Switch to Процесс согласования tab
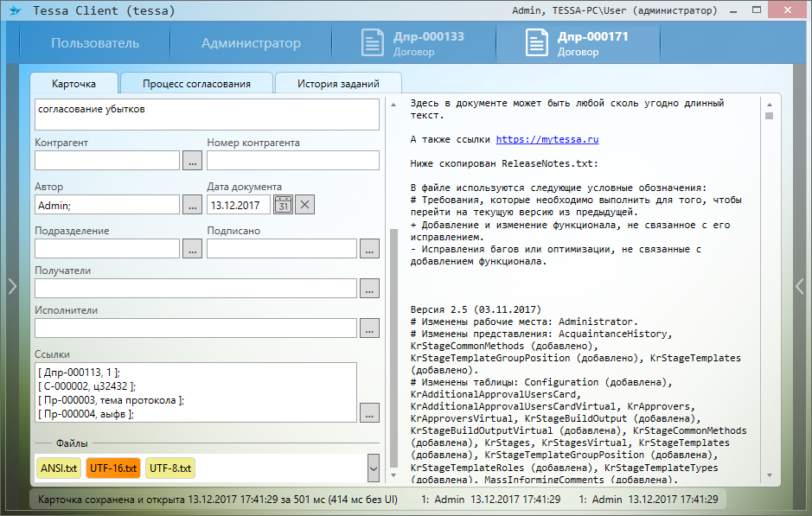This screenshot has width=812, height=516. pyautogui.click(x=197, y=83)
